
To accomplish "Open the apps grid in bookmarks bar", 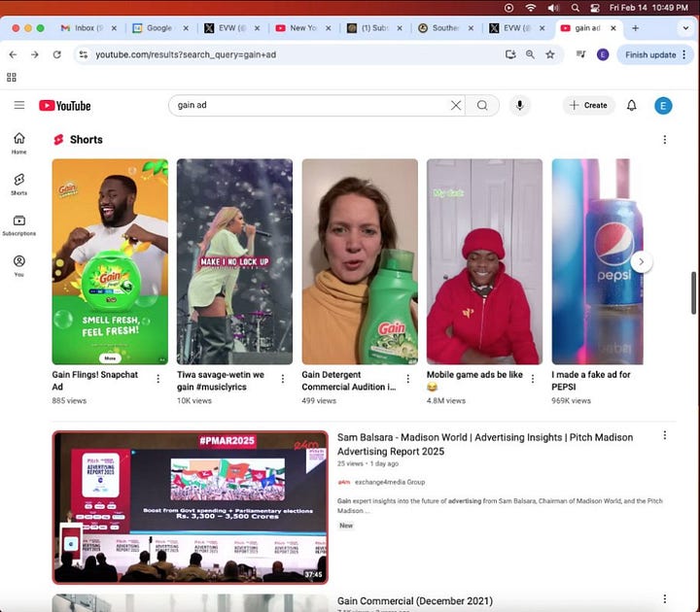I will coord(12,77).
